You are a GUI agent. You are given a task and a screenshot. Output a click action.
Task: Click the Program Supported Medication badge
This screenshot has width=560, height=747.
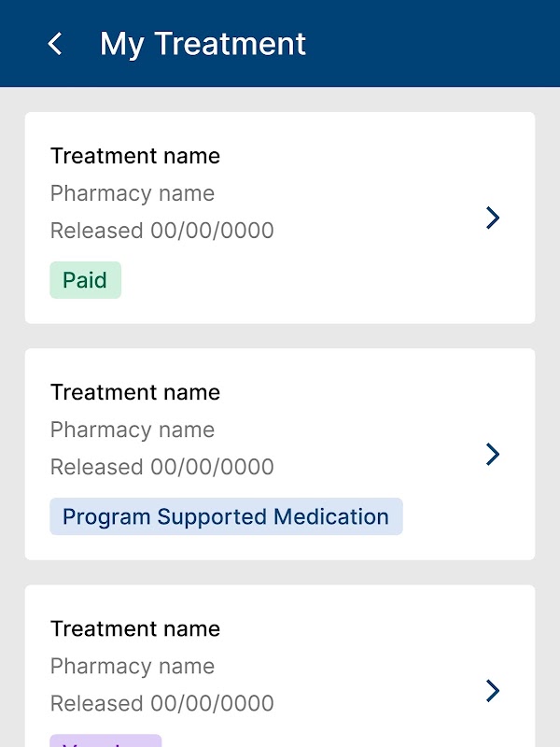point(226,516)
